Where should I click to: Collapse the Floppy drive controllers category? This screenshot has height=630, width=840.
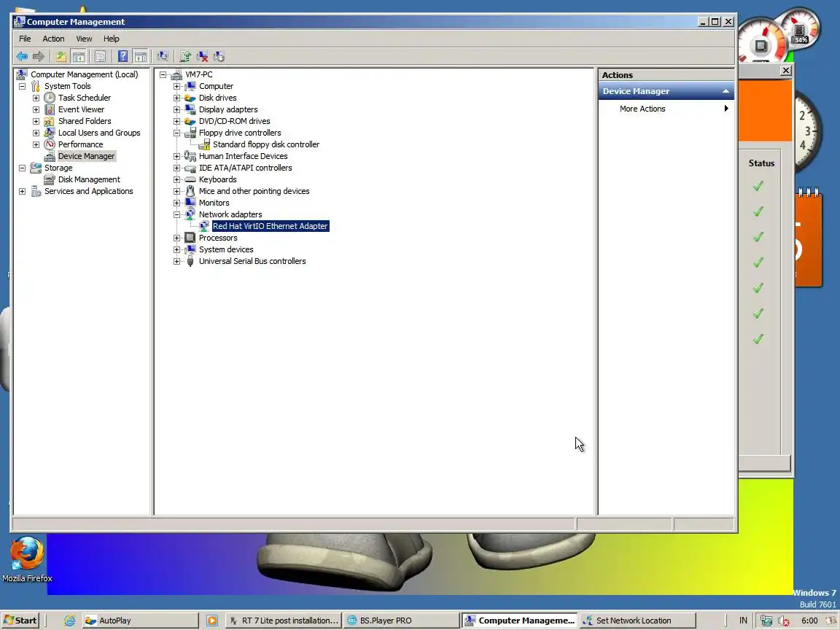[176, 133]
